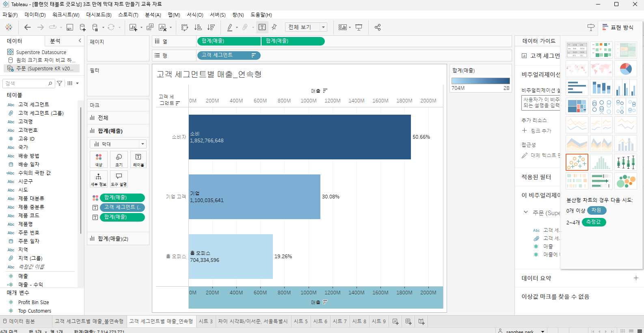Choose the horizontal bar chart in Show Me
The width and height of the screenshot is (644, 333).
pos(577,87)
